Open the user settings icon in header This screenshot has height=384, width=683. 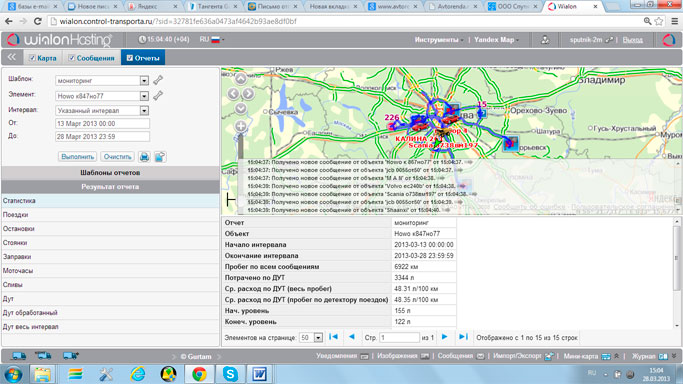[544, 40]
